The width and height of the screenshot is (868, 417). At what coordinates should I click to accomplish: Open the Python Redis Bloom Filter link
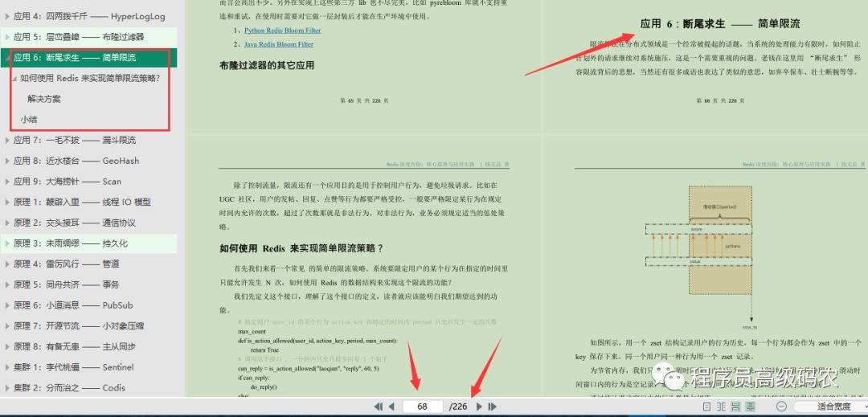pyautogui.click(x=282, y=31)
